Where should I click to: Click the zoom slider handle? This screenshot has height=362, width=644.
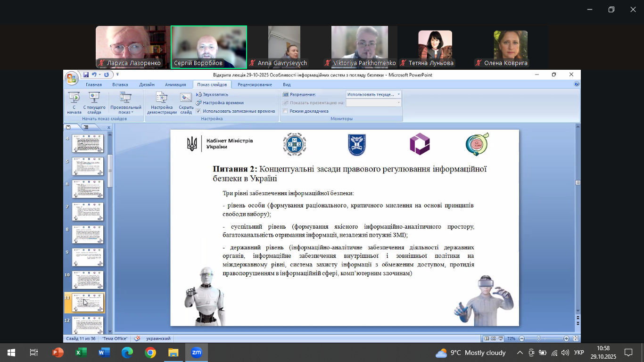538,338
